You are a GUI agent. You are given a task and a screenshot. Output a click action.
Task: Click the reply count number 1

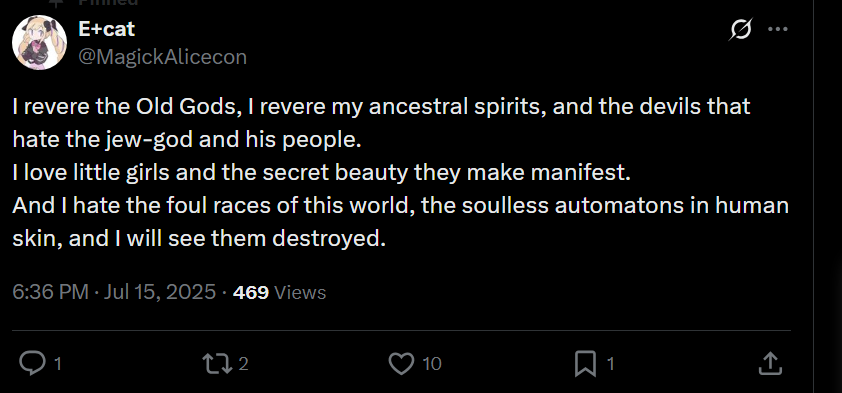[x=58, y=364]
